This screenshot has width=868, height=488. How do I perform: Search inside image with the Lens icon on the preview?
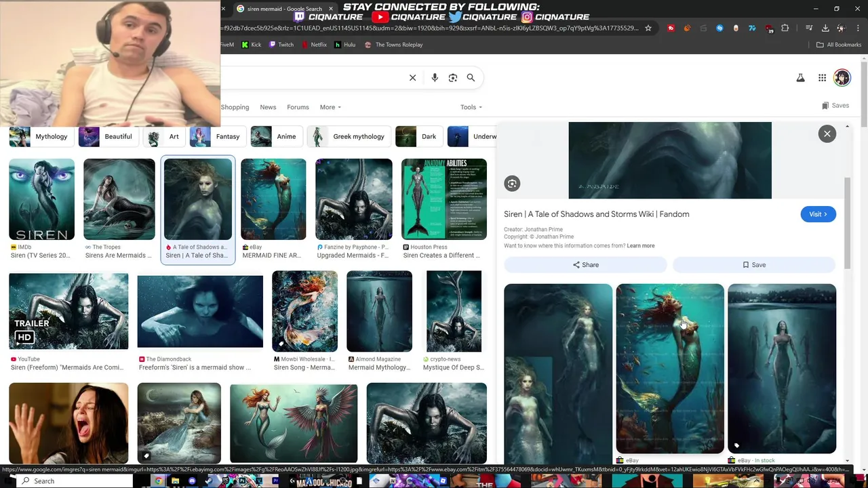tap(512, 184)
